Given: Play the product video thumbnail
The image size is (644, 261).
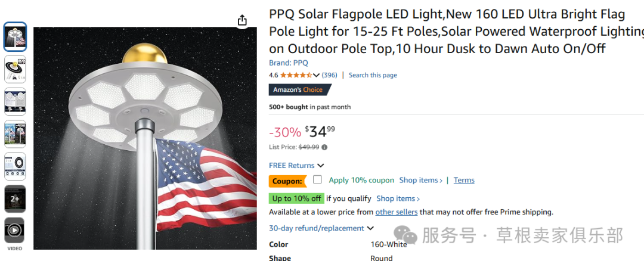Looking at the screenshot, I should (x=15, y=230).
